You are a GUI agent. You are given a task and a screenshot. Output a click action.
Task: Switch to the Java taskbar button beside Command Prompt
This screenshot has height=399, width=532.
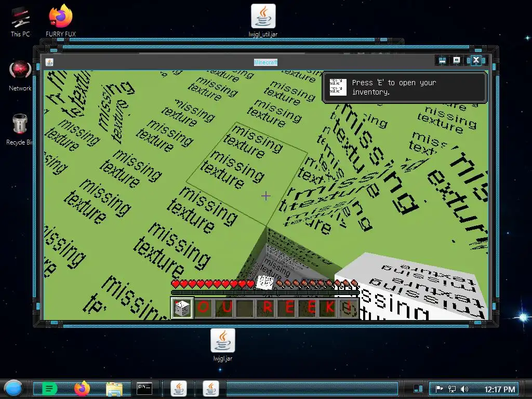(x=179, y=389)
